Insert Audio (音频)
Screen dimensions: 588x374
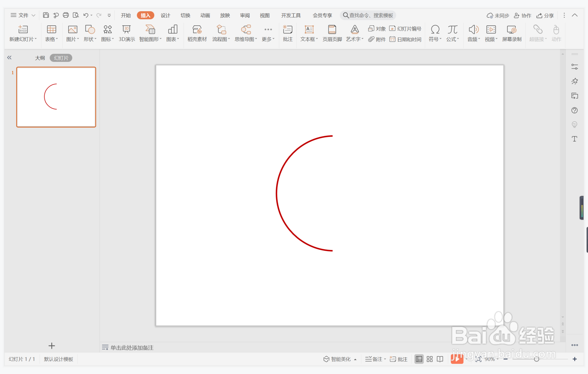(x=474, y=33)
